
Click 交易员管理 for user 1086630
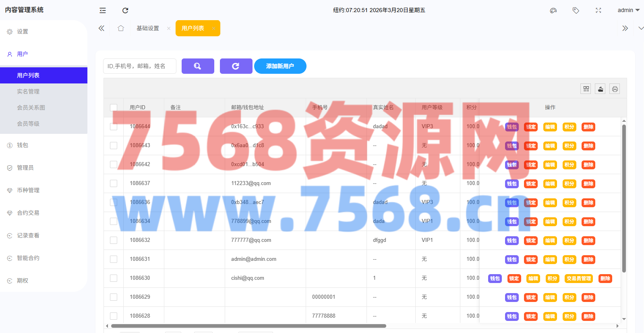[x=579, y=279]
